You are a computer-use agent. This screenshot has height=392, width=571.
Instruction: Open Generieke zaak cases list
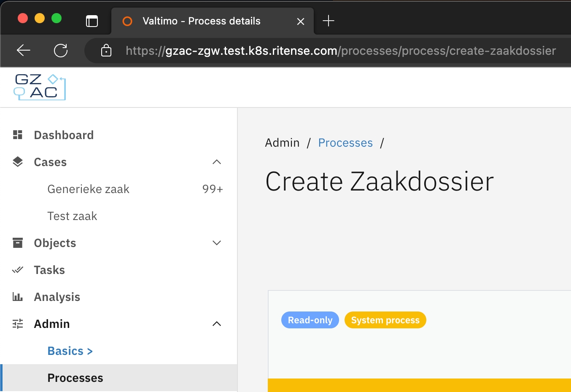(x=89, y=189)
